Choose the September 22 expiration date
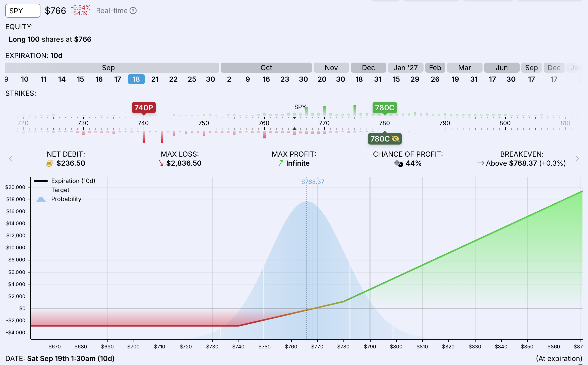This screenshot has width=588, height=365. click(173, 79)
